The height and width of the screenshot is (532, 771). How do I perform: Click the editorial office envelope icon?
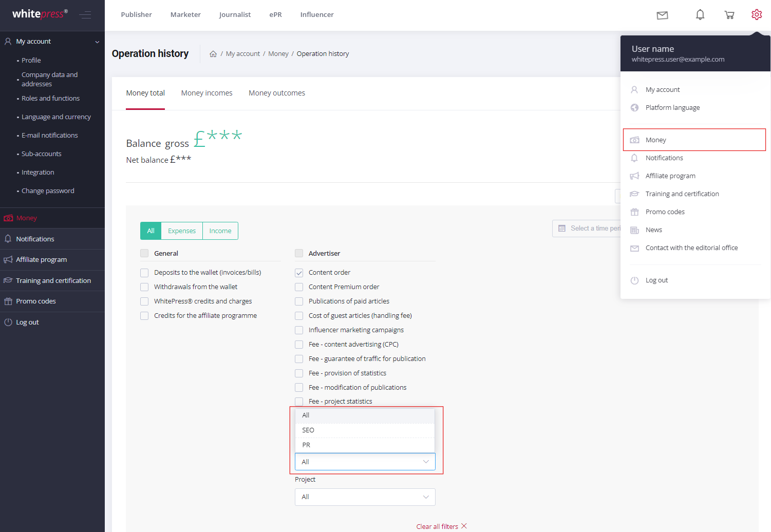coord(635,248)
